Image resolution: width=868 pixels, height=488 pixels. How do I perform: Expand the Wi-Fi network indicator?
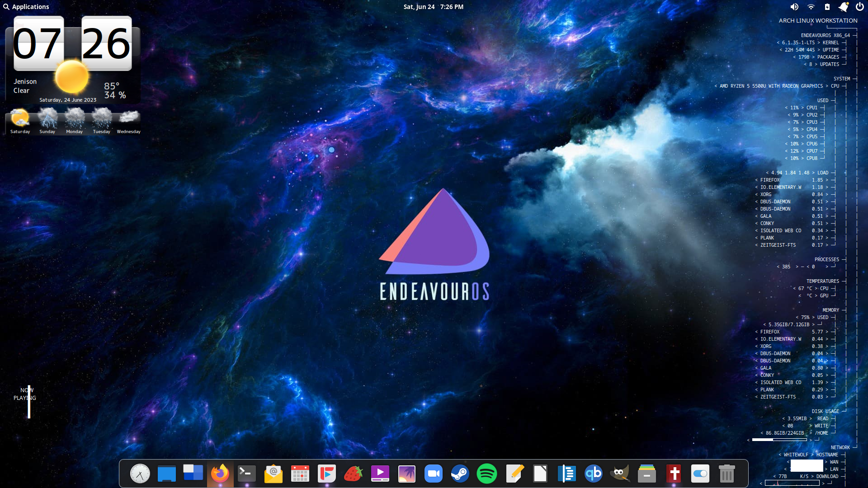[811, 7]
